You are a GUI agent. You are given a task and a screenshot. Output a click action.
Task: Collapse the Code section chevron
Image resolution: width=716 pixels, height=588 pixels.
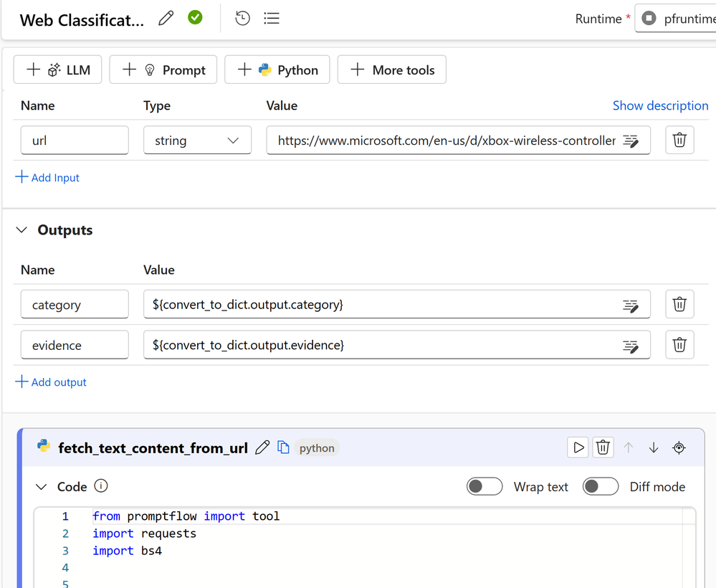(42, 487)
